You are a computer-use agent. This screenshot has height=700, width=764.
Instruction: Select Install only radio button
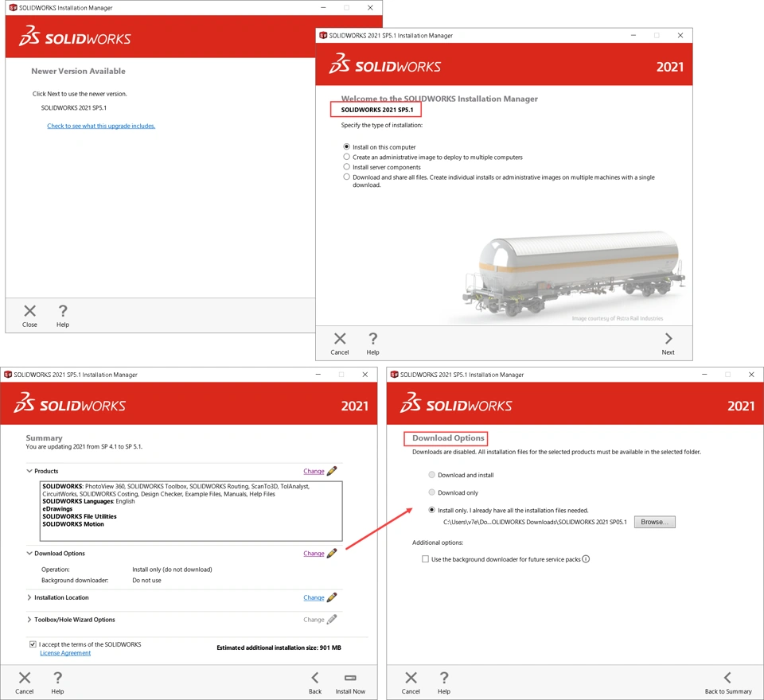(431, 510)
